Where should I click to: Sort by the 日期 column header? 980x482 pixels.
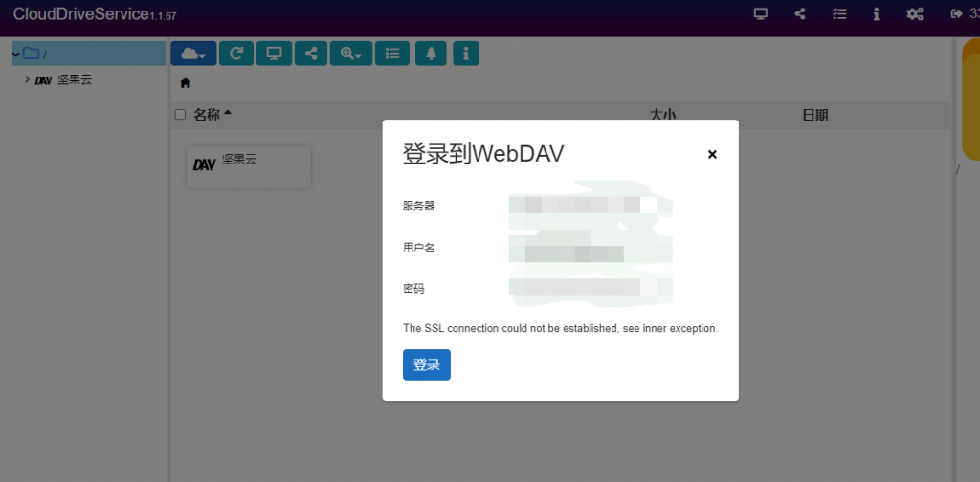815,115
